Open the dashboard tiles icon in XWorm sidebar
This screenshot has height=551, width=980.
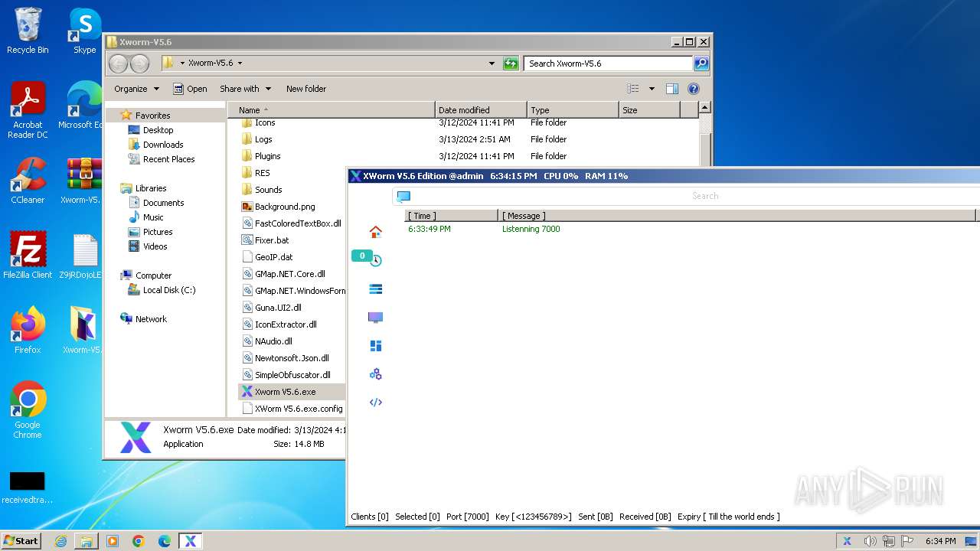tap(375, 345)
